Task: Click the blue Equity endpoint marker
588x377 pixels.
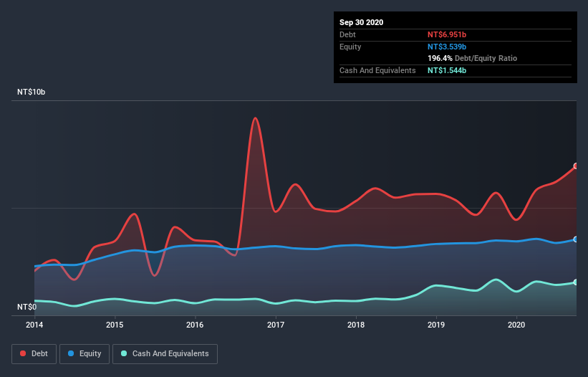Action: click(x=576, y=239)
